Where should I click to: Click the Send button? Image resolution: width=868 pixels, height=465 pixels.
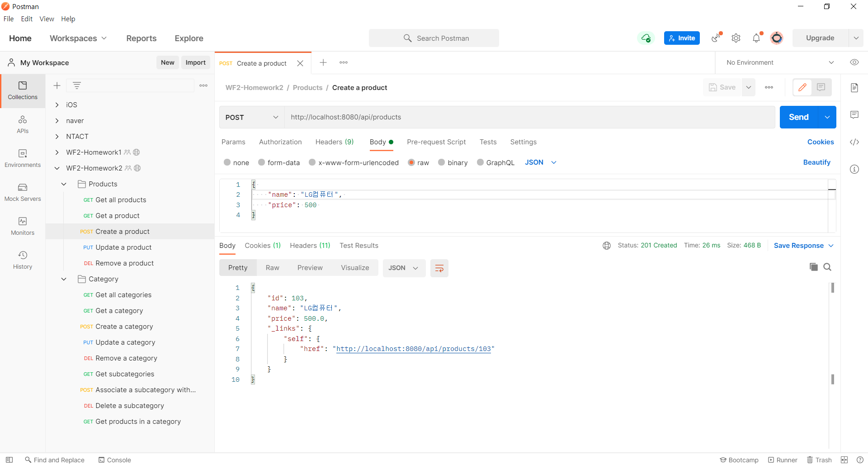(799, 117)
